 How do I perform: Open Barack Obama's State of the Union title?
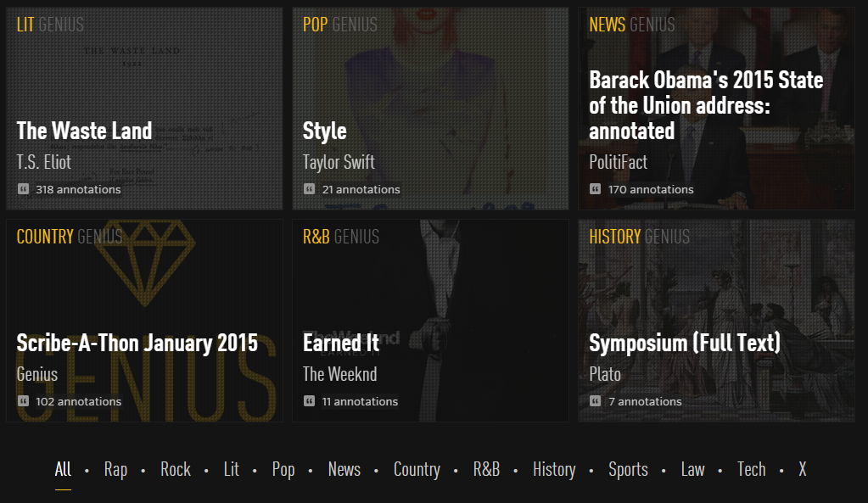pyautogui.click(x=706, y=106)
